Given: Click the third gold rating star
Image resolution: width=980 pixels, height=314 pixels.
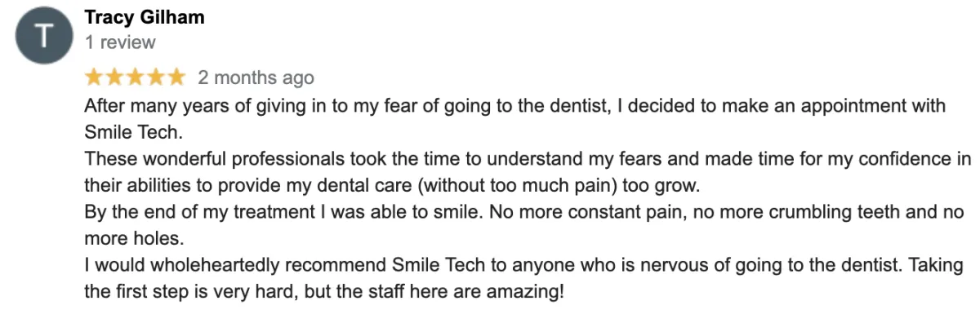Looking at the screenshot, I should [135, 77].
